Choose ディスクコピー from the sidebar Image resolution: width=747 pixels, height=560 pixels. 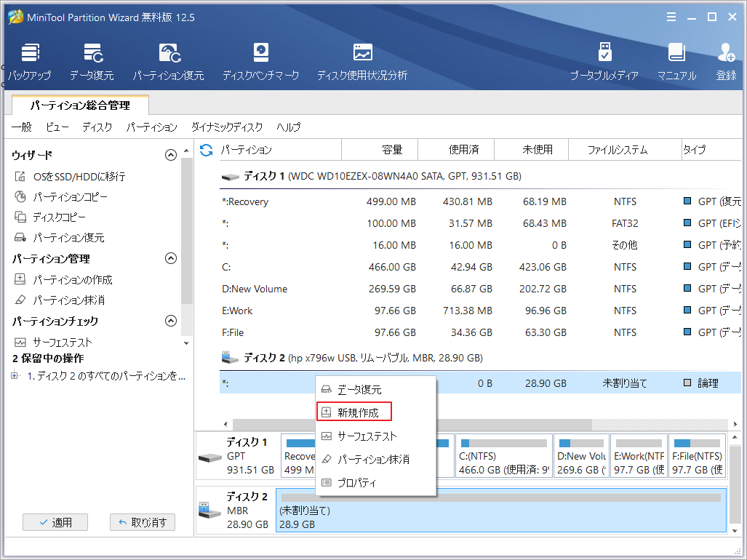[57, 215]
